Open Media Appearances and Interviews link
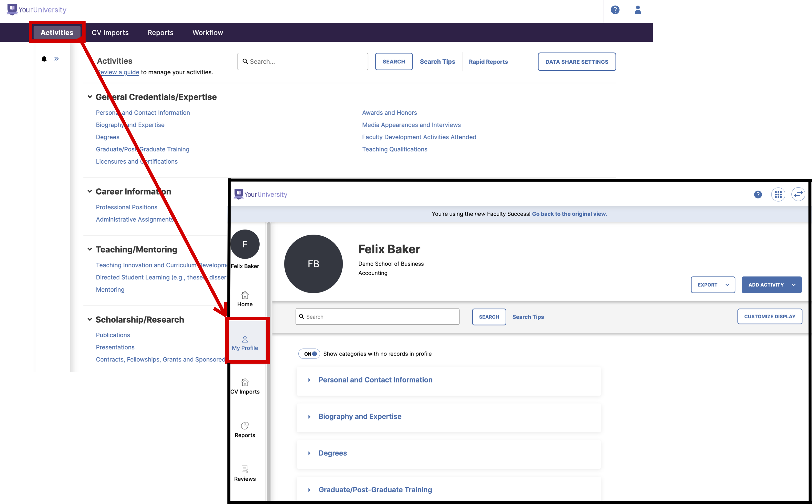Viewport: 812px width, 504px height. pyautogui.click(x=411, y=125)
